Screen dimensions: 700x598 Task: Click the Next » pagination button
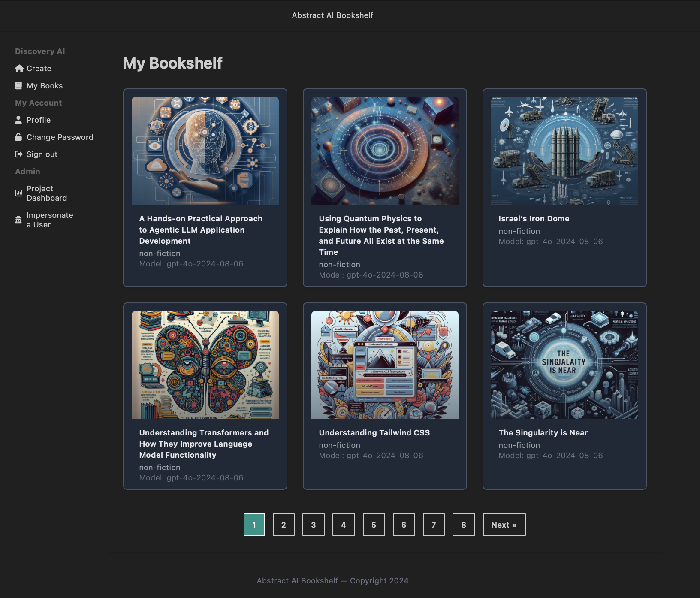point(504,525)
